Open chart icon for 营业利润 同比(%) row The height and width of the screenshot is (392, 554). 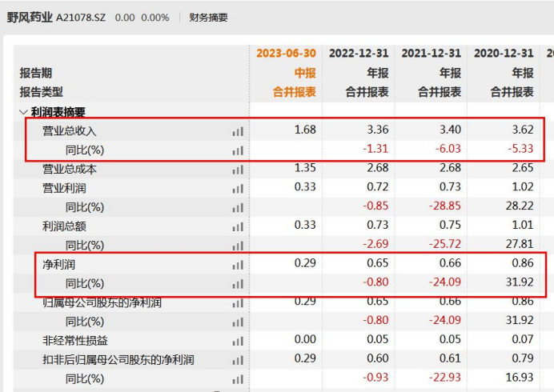238,208
